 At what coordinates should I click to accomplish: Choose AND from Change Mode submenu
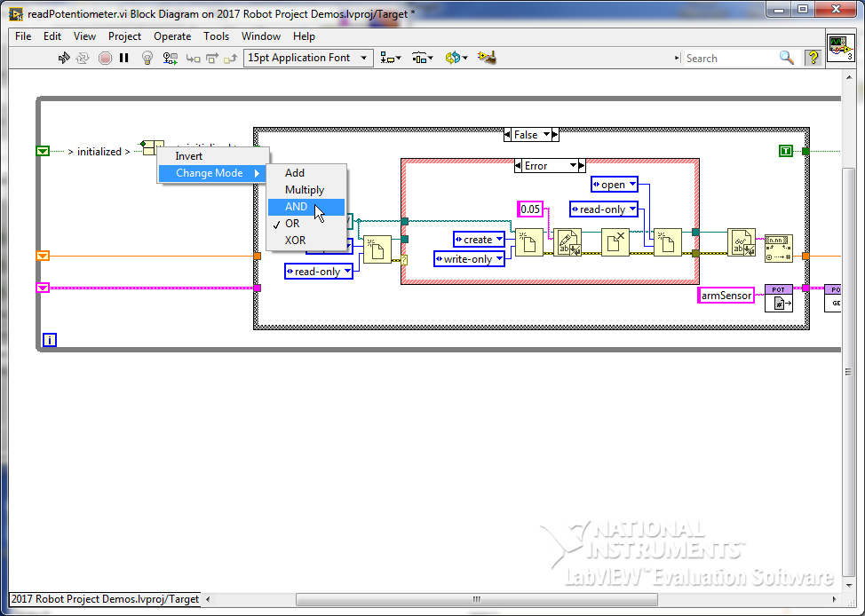pyautogui.click(x=297, y=207)
